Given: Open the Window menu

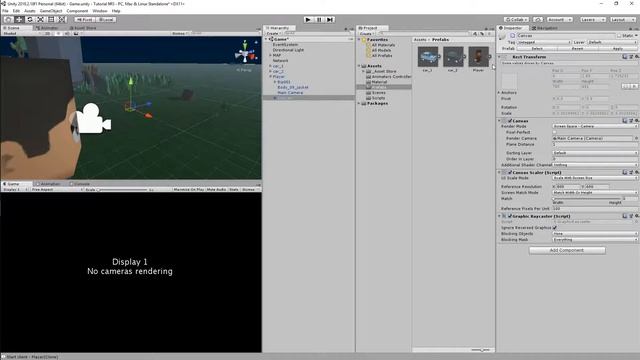Looking at the screenshot, I should pyautogui.click(x=100, y=11).
